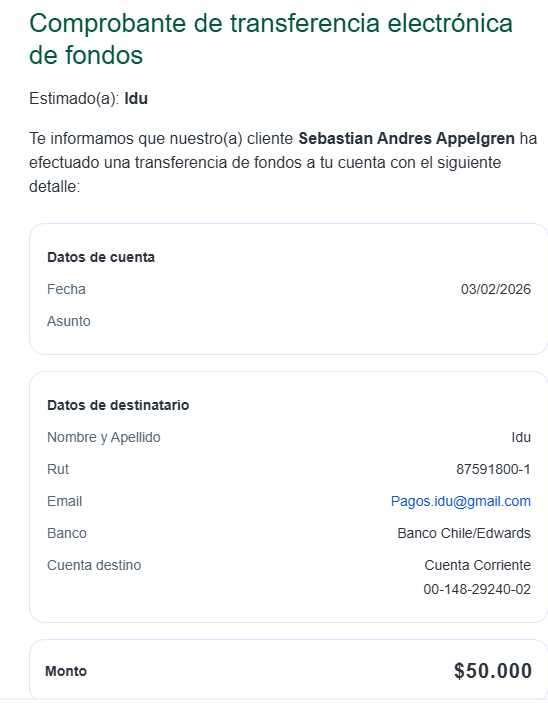Viewport: 548px width, 703px height.
Task: Click the Monto label
Action: (x=66, y=671)
